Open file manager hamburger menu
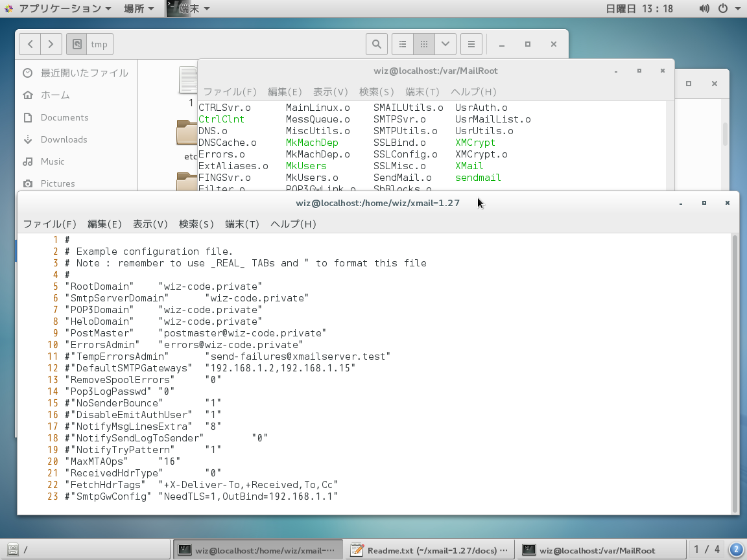This screenshot has width=747, height=560. tap(471, 44)
